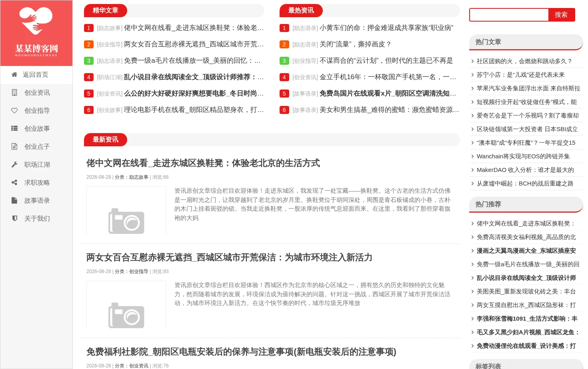Open 精华文章 item 理论电影手机在线看
Viewport: 588px width, 369px height.
click(194, 110)
